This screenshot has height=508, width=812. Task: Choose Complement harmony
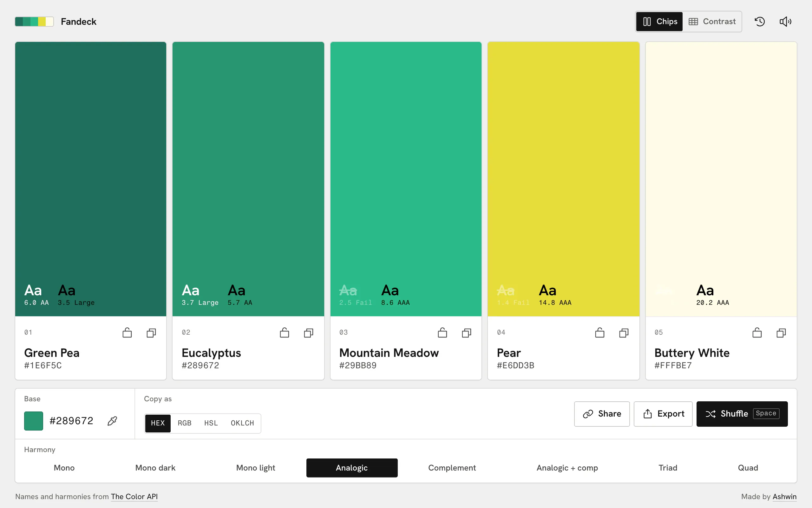point(452,468)
